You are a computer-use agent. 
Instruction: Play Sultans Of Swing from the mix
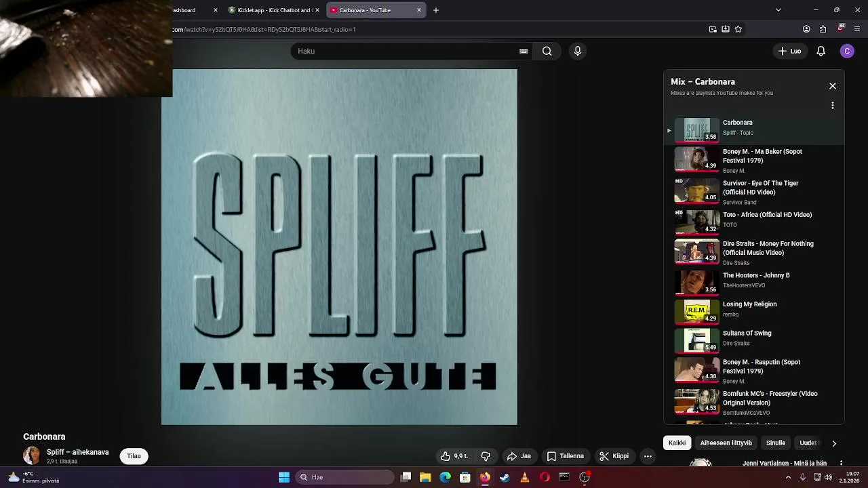point(753,340)
